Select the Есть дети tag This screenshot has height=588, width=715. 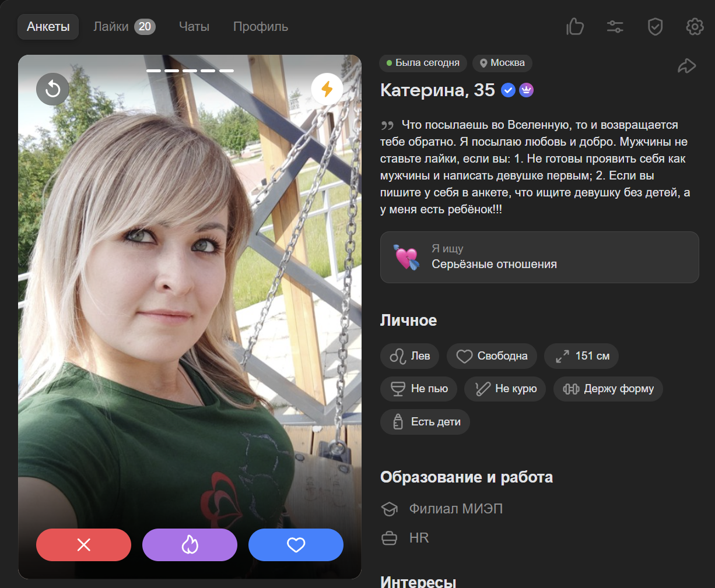click(425, 422)
